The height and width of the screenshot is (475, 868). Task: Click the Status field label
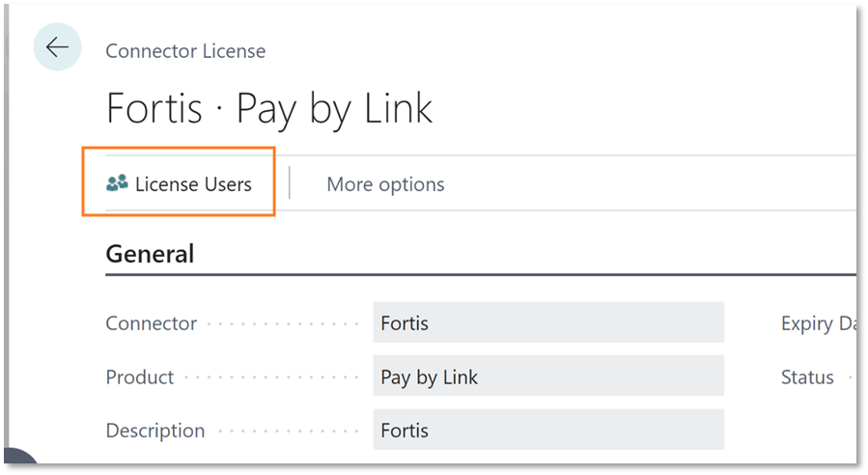pyautogui.click(x=807, y=377)
